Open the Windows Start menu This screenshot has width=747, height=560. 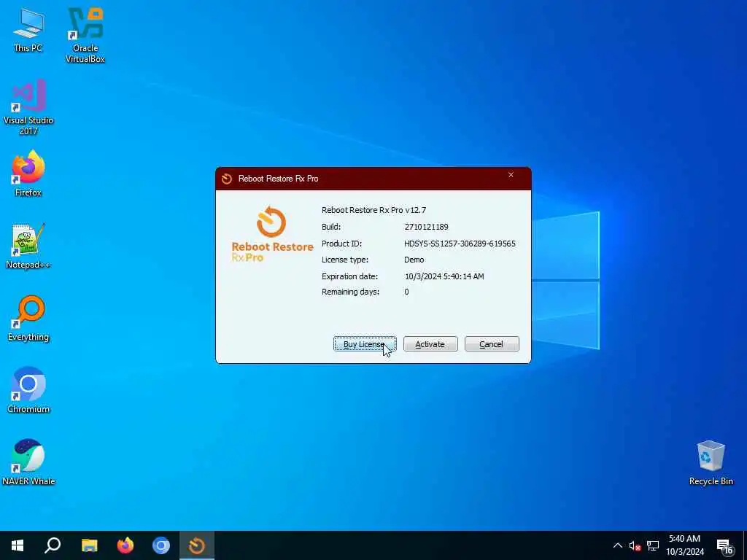18,545
